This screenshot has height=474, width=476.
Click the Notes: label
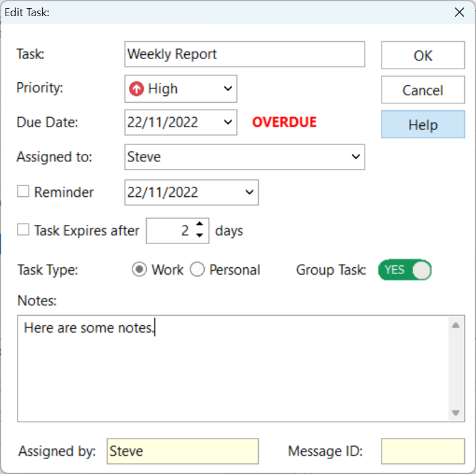coord(37,301)
